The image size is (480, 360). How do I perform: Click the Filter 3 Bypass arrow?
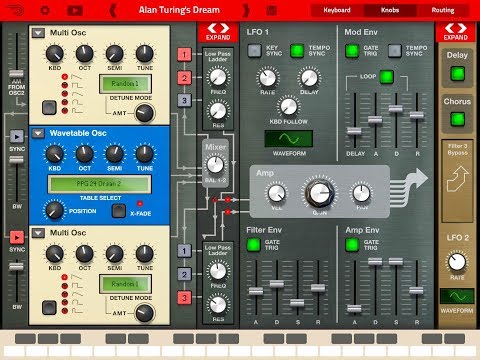coord(457,178)
